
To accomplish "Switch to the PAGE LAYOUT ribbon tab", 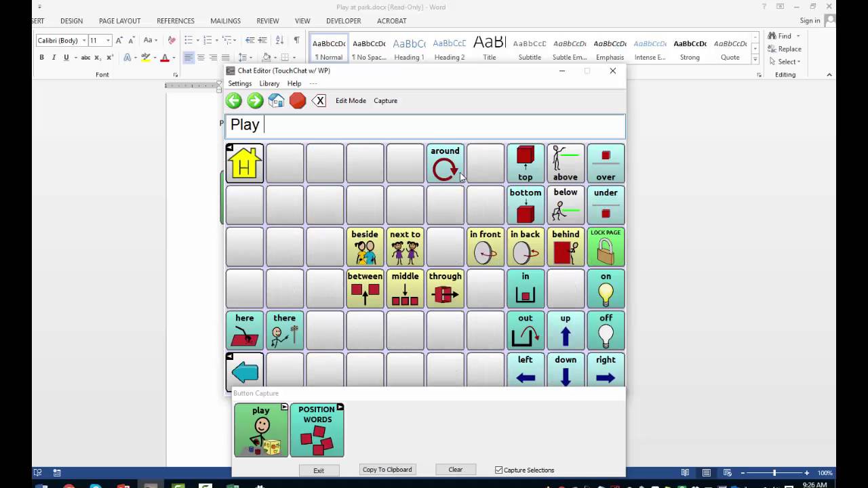I will pos(119,21).
